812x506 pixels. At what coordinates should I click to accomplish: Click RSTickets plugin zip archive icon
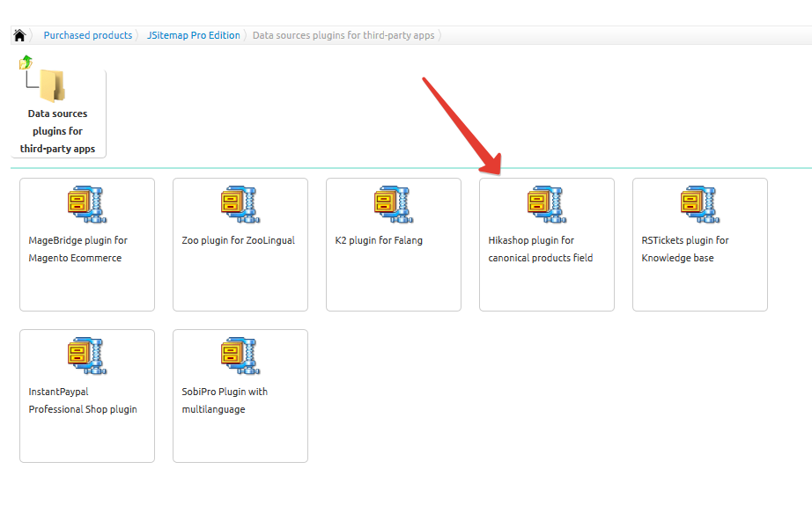click(x=700, y=204)
